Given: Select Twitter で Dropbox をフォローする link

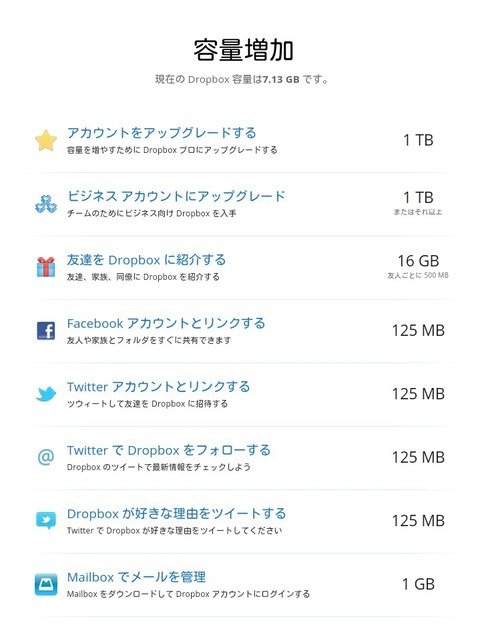Looking at the screenshot, I should (169, 450).
